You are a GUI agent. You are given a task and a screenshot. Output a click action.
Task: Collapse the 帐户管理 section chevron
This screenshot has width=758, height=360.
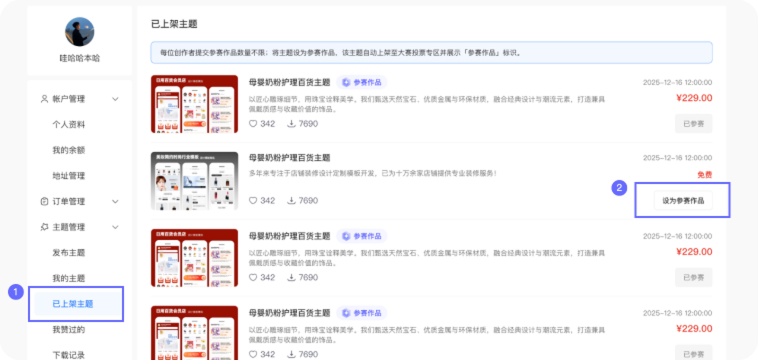click(x=115, y=99)
